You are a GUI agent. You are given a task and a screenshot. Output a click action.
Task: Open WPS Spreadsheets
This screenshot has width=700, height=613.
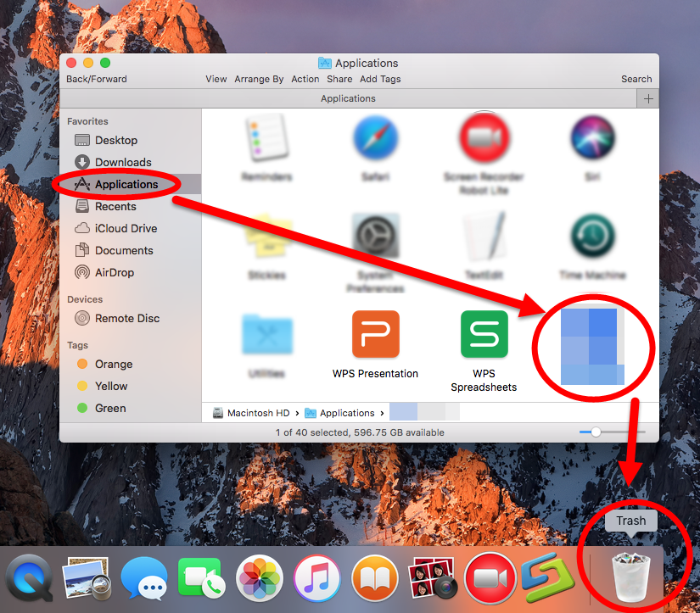click(x=484, y=334)
